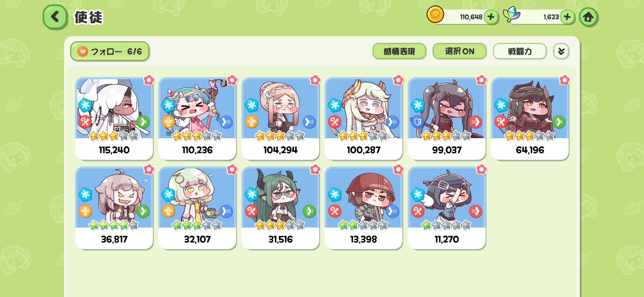Add gold coins with the plus button
Image resolution: width=644 pixels, height=297 pixels.
pyautogui.click(x=491, y=17)
